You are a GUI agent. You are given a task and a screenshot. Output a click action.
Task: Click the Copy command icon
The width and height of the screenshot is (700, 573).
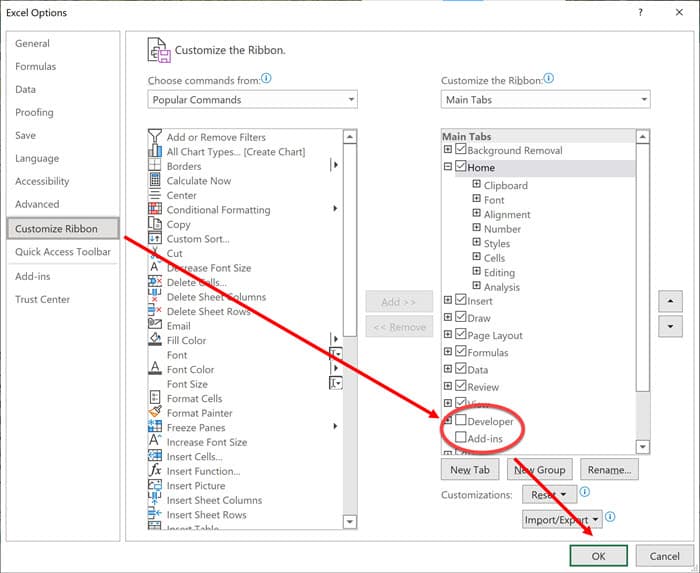point(155,224)
